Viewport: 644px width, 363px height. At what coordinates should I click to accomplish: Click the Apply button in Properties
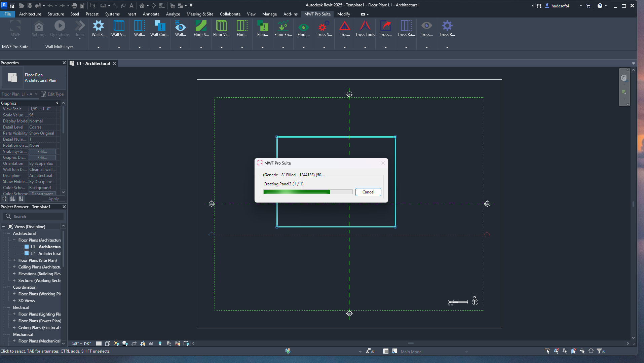[x=53, y=199]
